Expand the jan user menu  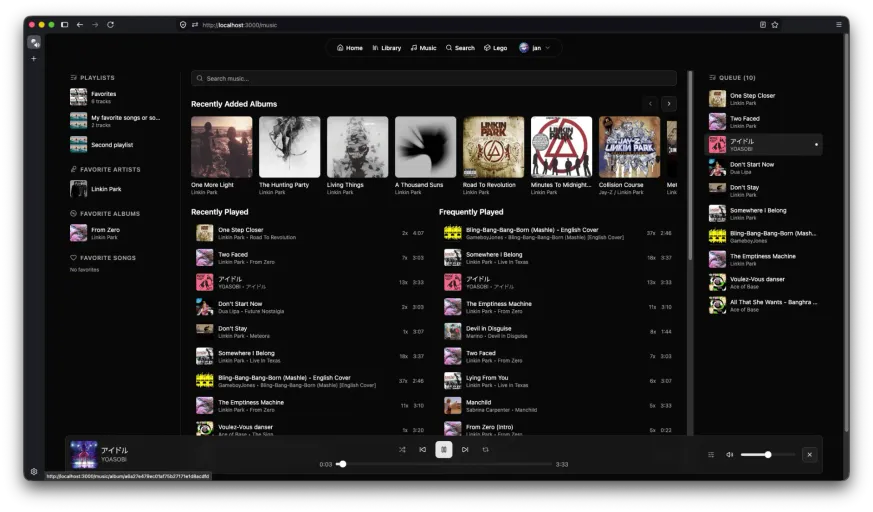535,48
